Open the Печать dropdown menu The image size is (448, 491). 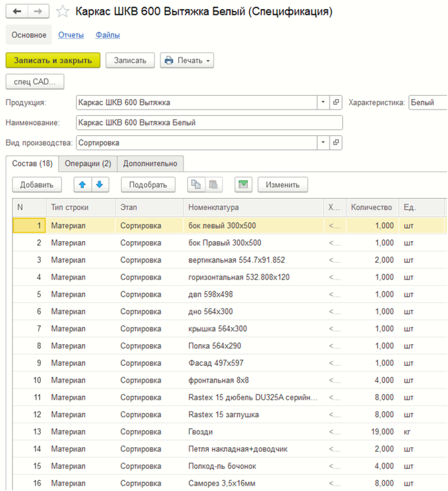pyautogui.click(x=187, y=60)
